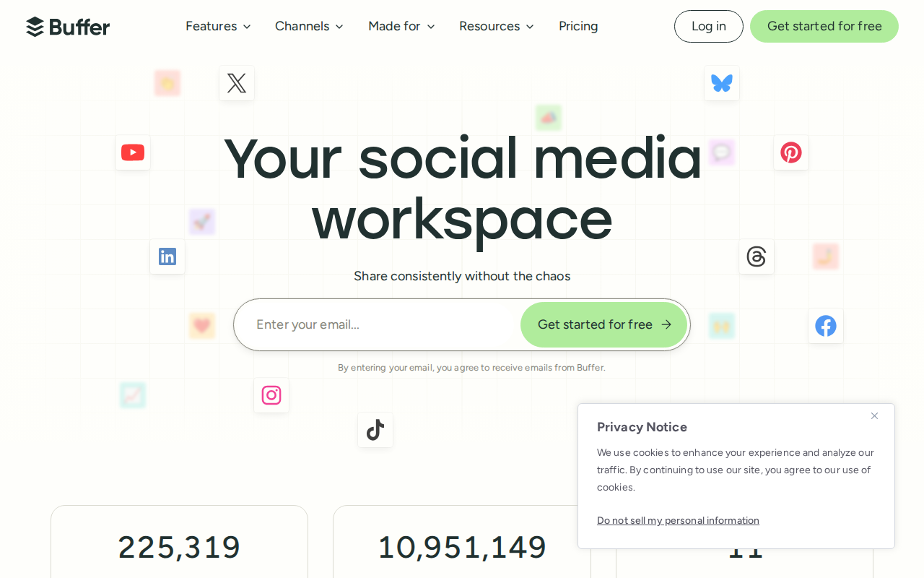Click the LinkedIn icon
The height and width of the screenshot is (578, 924).
167,256
